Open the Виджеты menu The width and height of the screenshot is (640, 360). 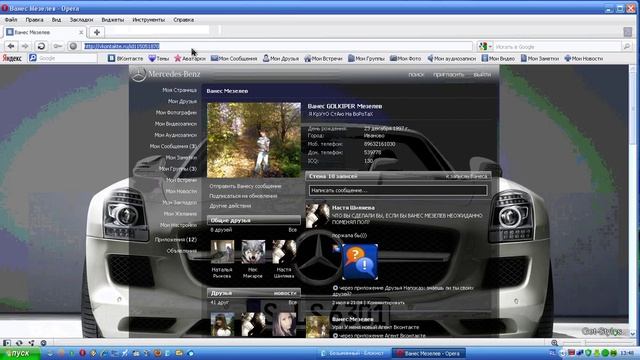[x=113, y=20]
